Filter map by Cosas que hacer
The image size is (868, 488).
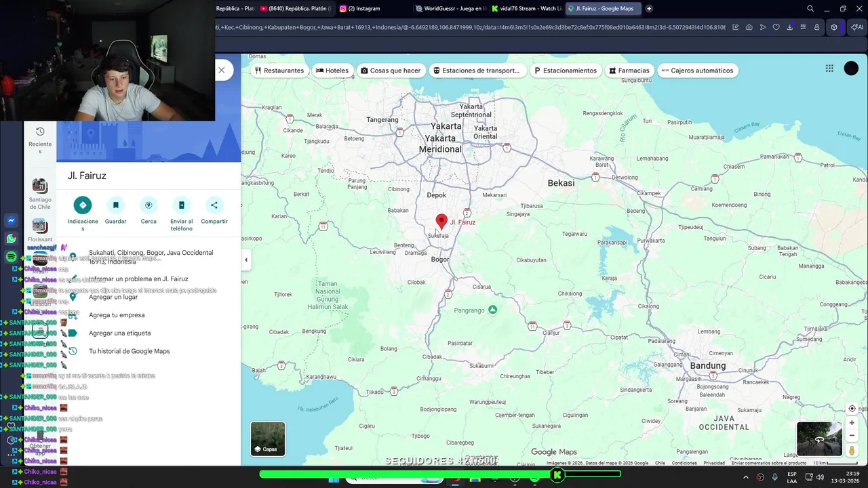pyautogui.click(x=391, y=70)
